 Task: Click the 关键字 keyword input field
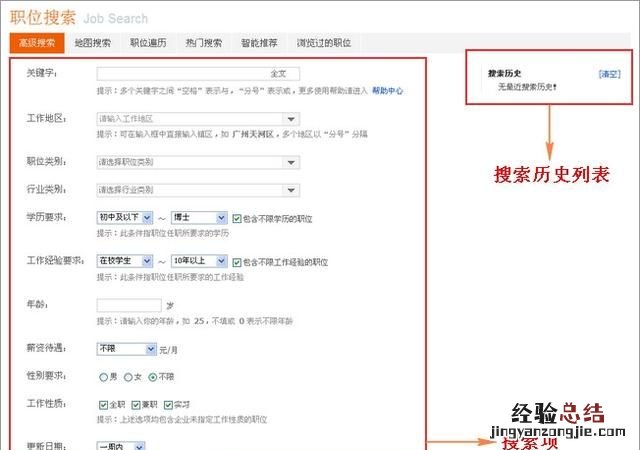coord(180,74)
